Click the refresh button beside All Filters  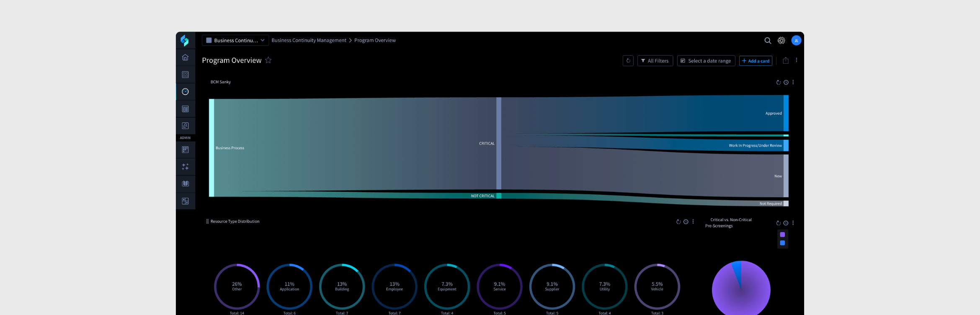628,61
